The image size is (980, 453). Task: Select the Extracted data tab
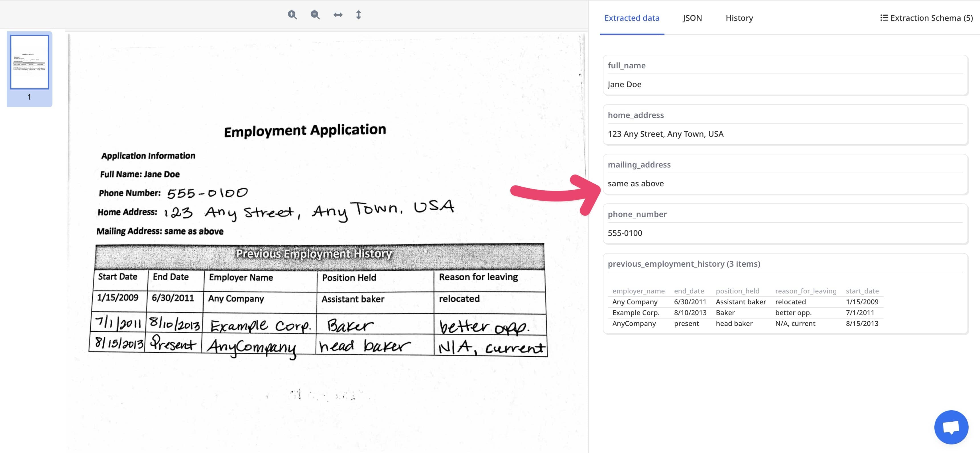[x=631, y=17]
